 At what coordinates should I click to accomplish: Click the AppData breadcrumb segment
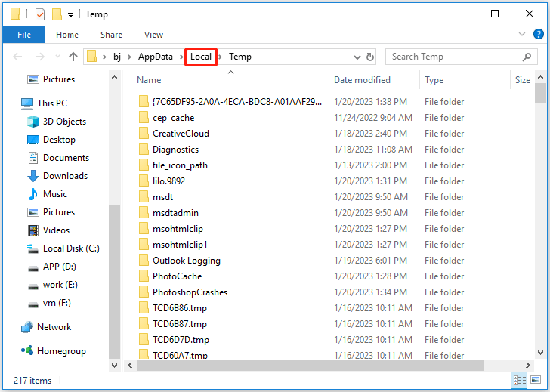click(x=156, y=57)
